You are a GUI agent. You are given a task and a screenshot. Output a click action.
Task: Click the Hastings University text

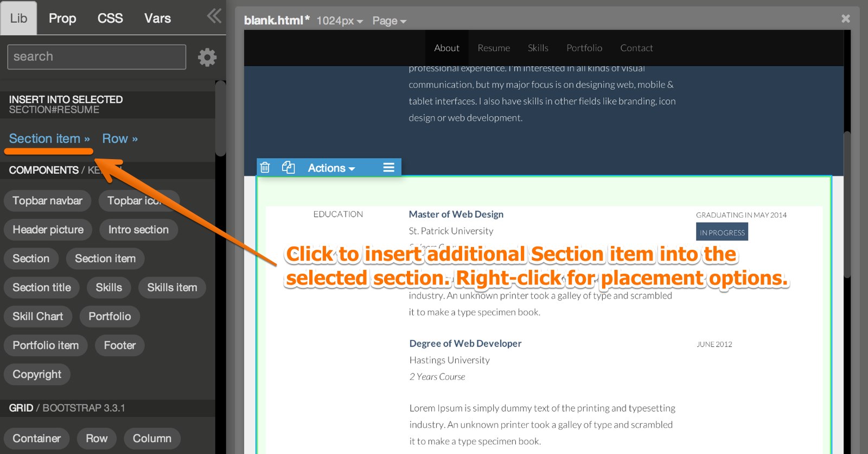click(449, 360)
